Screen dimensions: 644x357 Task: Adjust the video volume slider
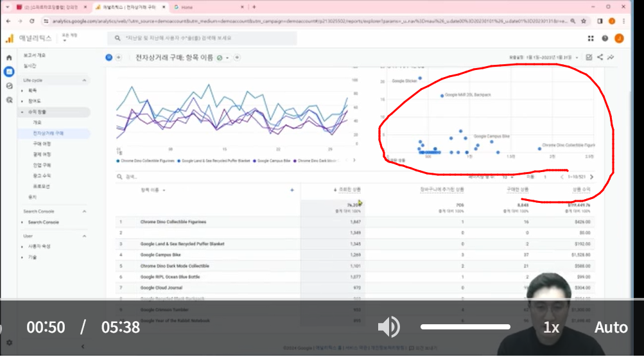pos(466,327)
